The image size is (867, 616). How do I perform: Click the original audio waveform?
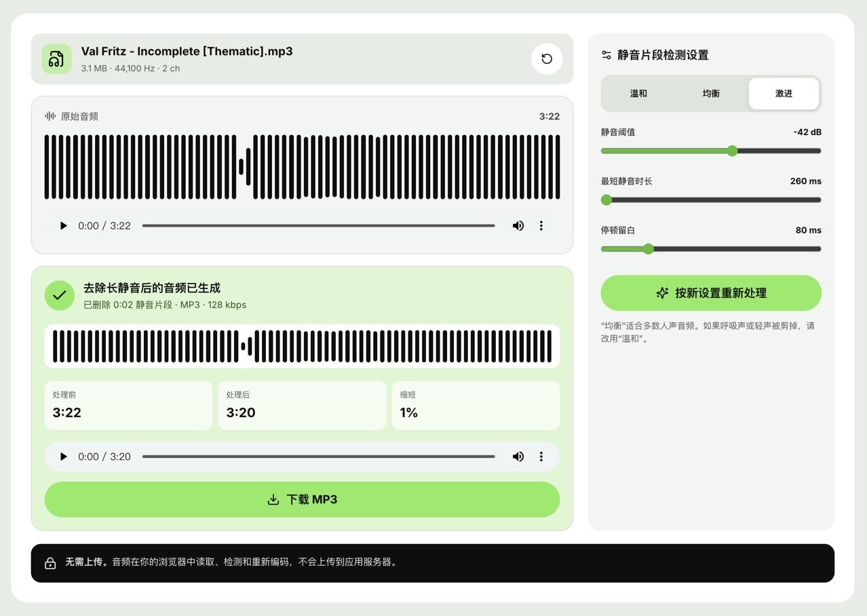point(302,167)
